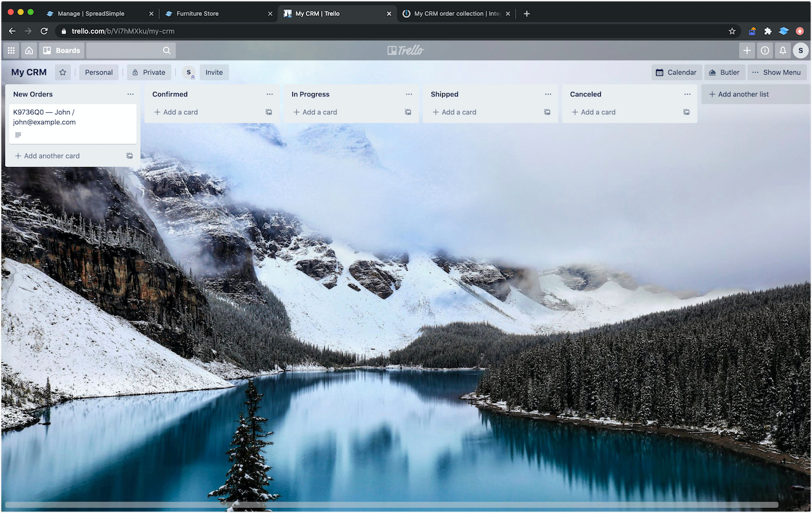This screenshot has width=812, height=513.
Task: Change board visibility via Private button
Action: pos(148,72)
